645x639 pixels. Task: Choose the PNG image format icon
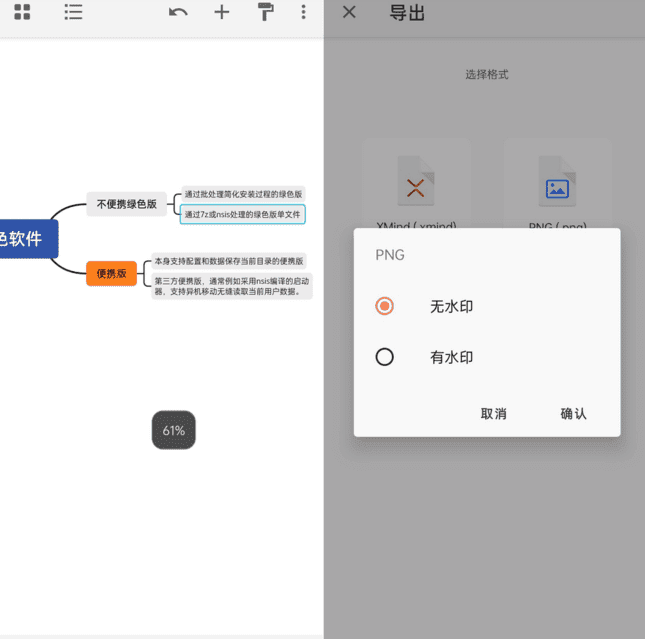point(557,181)
